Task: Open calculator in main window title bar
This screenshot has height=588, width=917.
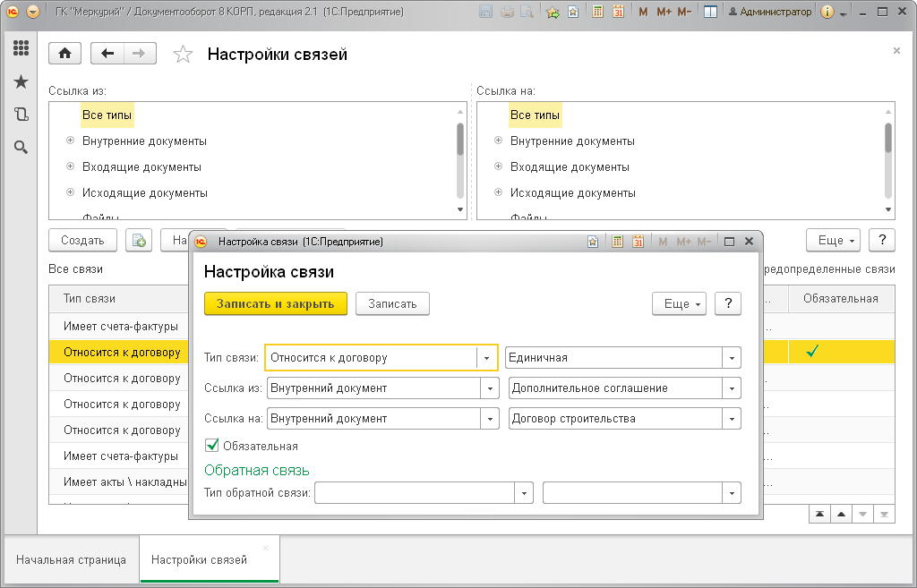Action: (597, 12)
